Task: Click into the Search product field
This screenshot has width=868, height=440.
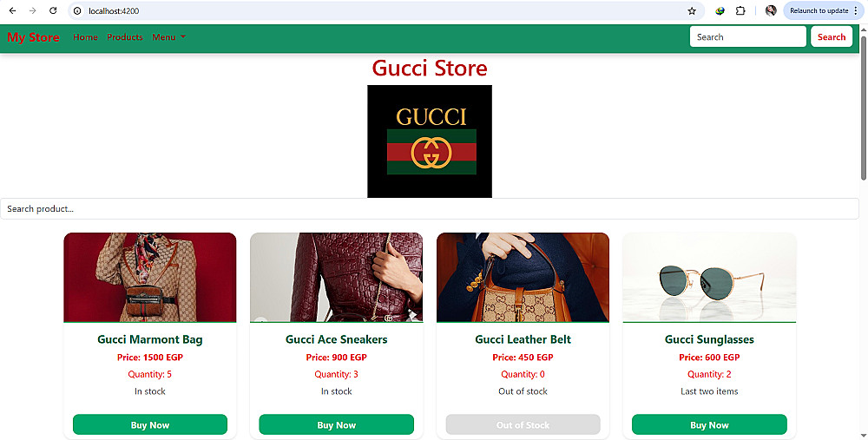Action: pyautogui.click(x=430, y=208)
